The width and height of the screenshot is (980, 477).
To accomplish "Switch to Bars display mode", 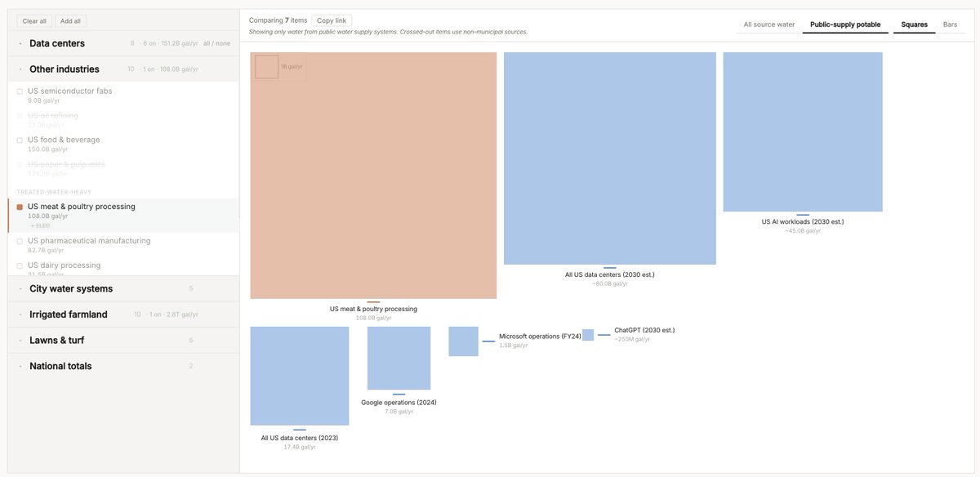I will click(950, 25).
